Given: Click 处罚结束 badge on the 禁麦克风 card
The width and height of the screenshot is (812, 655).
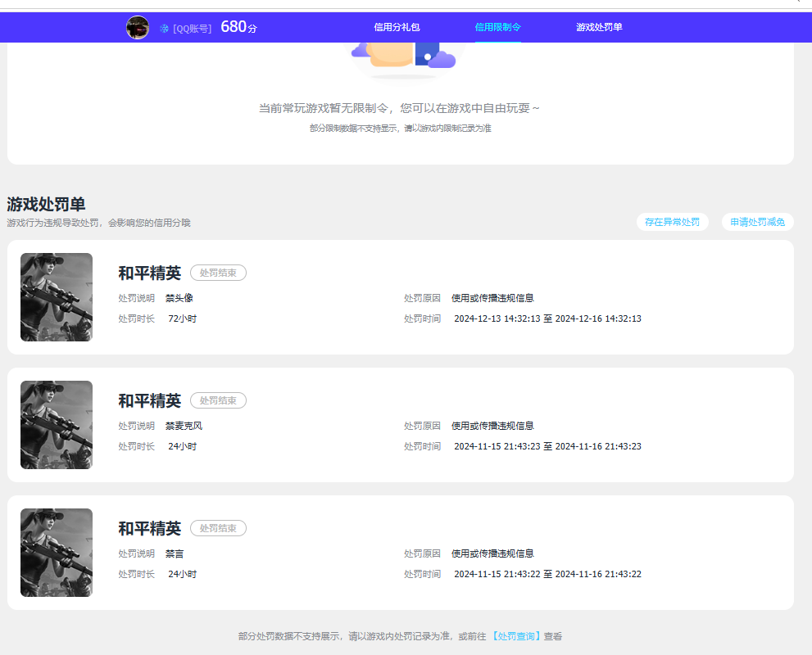Looking at the screenshot, I should click(218, 400).
